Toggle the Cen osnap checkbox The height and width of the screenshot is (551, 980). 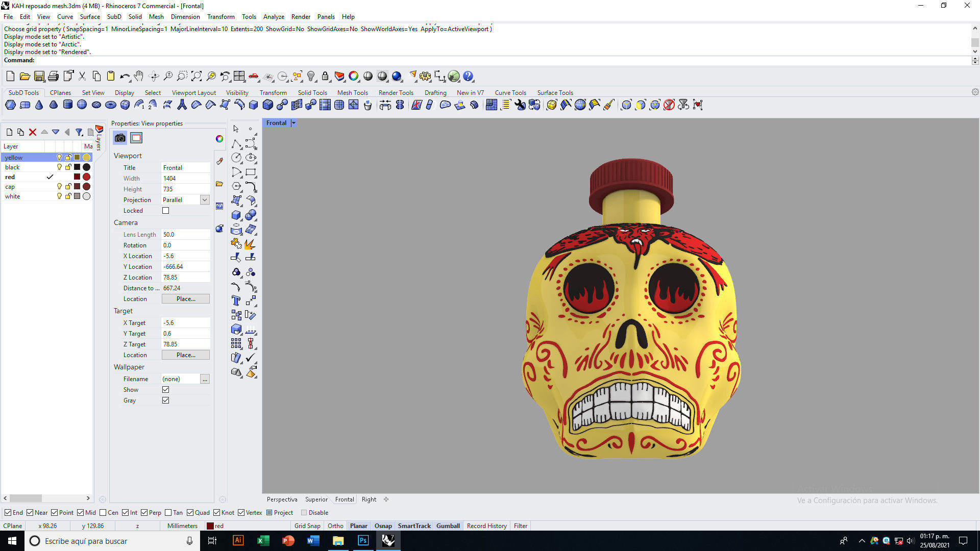[x=103, y=513]
